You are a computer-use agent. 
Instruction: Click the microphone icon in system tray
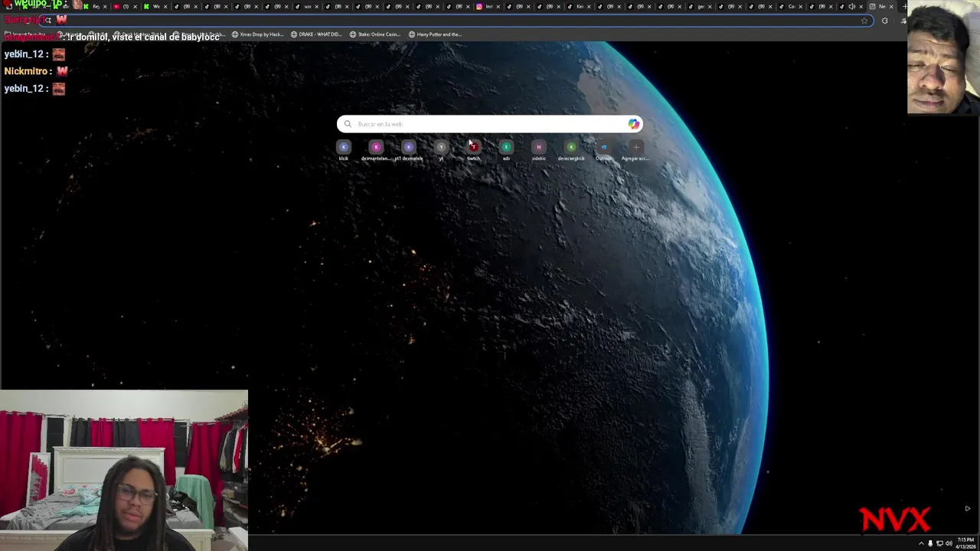[930, 543]
